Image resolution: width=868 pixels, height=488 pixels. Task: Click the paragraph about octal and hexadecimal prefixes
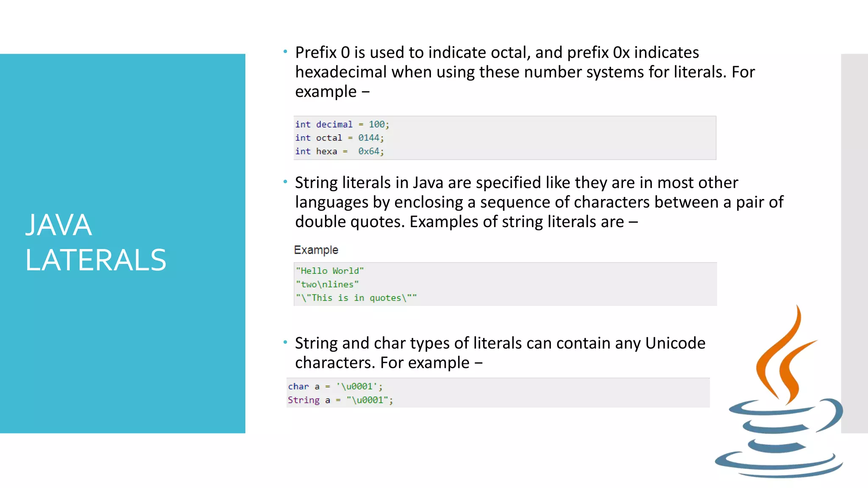[x=525, y=72]
